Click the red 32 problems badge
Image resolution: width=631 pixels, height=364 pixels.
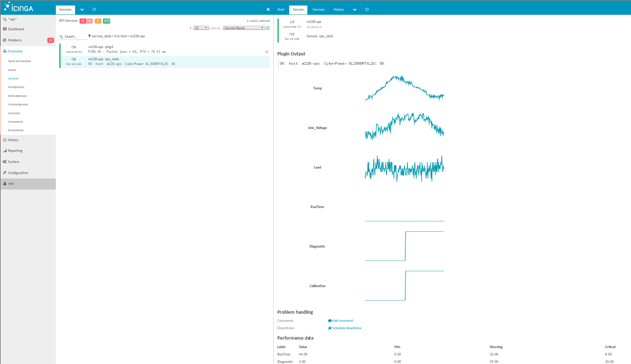click(51, 40)
